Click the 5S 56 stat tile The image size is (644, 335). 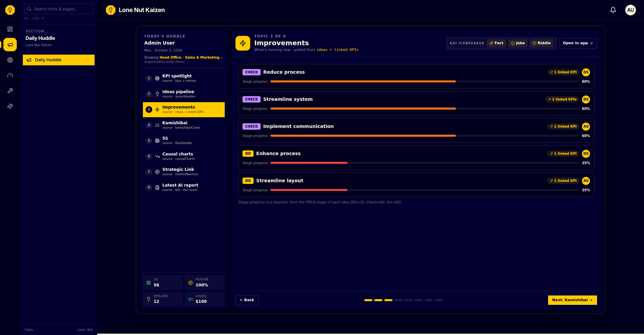click(x=163, y=282)
